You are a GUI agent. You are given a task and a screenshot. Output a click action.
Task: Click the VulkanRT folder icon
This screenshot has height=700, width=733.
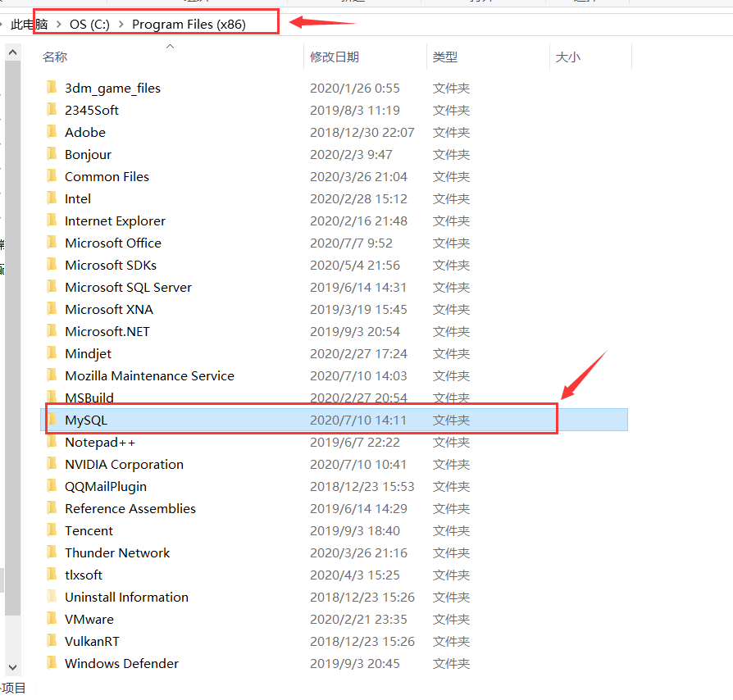coord(52,640)
